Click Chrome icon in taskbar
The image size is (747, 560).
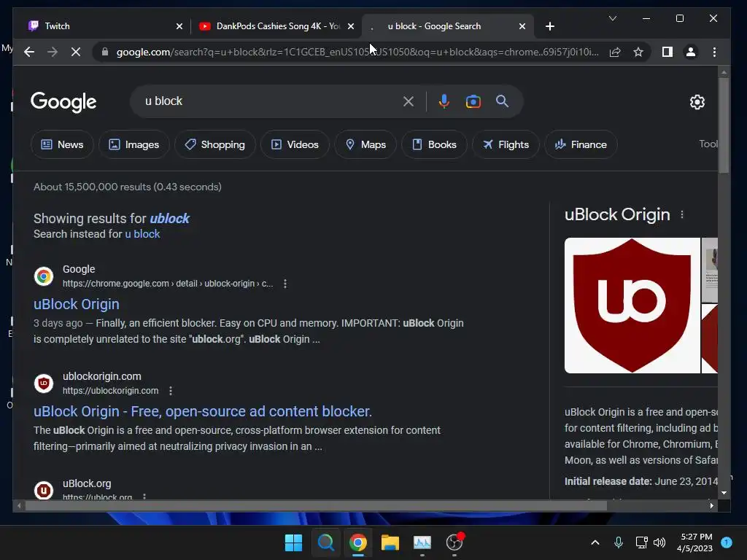click(x=357, y=542)
